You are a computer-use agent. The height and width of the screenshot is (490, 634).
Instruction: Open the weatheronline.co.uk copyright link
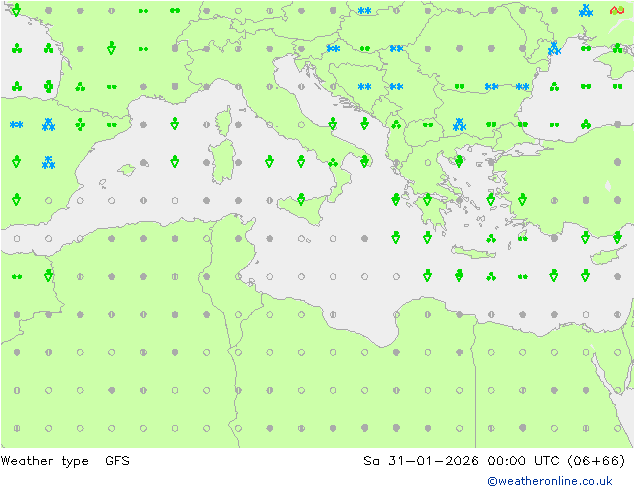(550, 481)
